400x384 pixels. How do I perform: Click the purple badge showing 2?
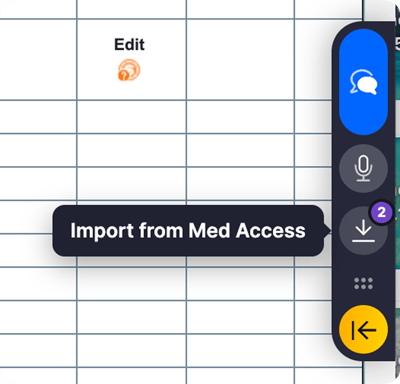coord(382,212)
